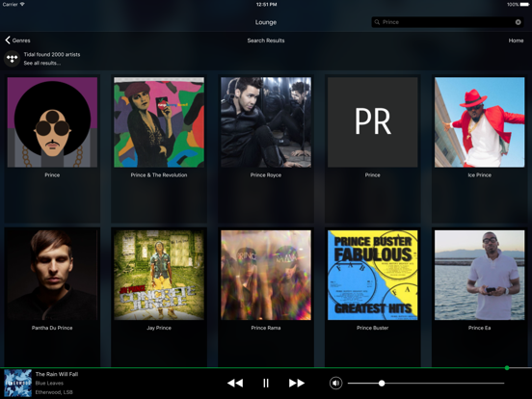Screen dimensions: 532x399
Task: Open Prince Ea artist artwork
Action: [479, 275]
